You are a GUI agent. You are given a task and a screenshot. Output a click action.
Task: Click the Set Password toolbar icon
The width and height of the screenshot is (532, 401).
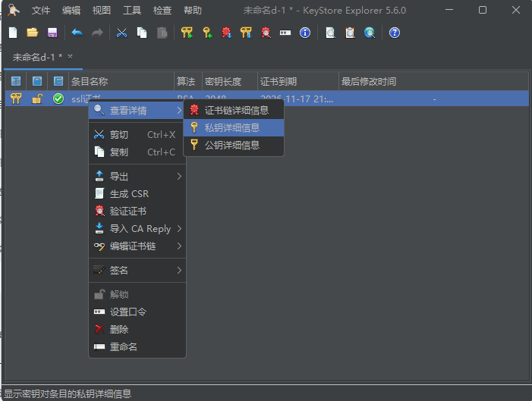[x=285, y=33]
